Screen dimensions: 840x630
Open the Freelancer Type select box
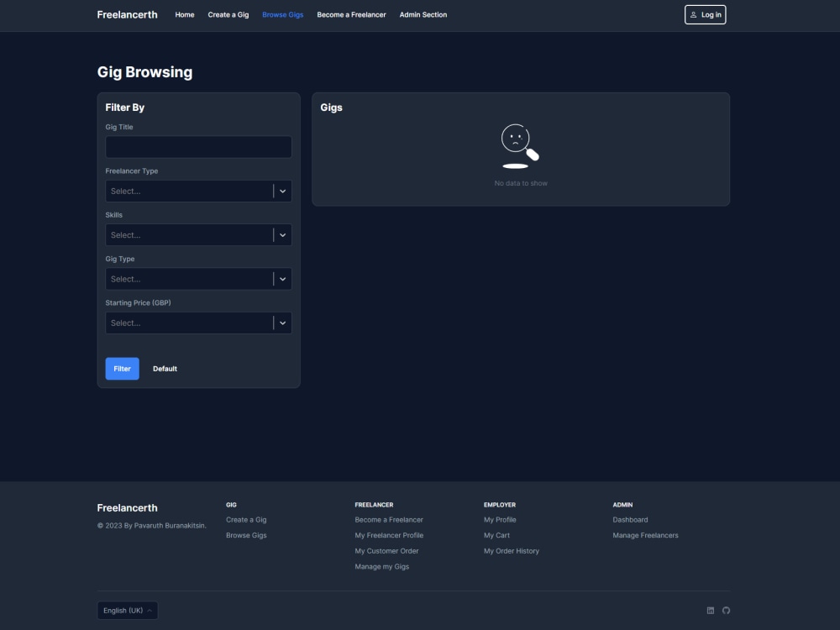(199, 191)
